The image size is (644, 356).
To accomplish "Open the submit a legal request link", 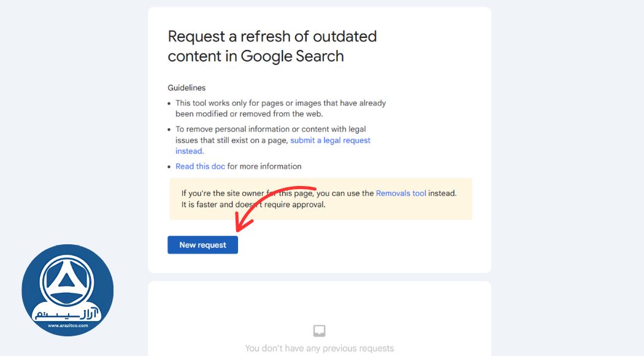I will 330,141.
